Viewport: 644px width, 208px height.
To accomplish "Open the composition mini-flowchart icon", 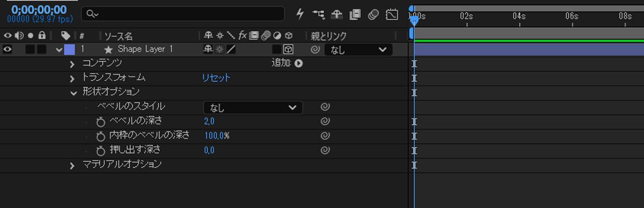I will 318,14.
